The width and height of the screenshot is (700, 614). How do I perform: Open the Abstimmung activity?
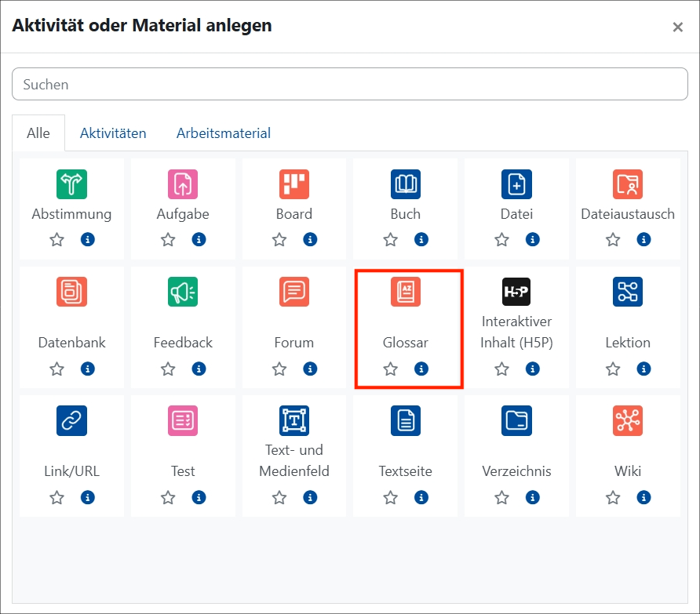(71, 184)
